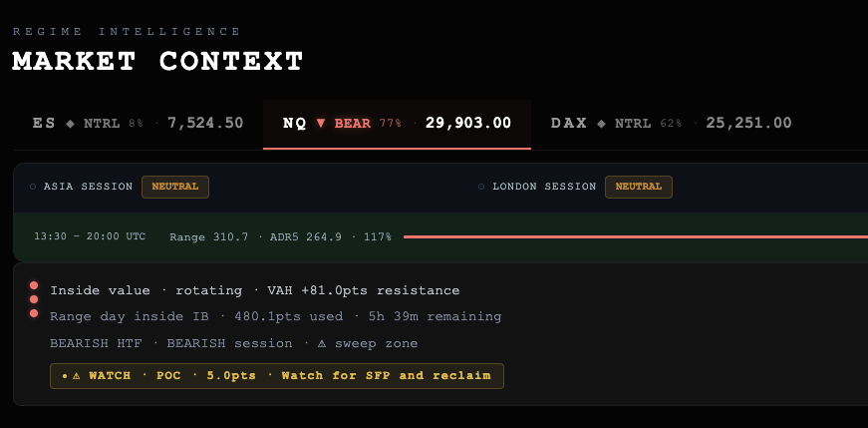The width and height of the screenshot is (868, 428).
Task: Click the NQ price 29,903.00
Action: (x=468, y=123)
